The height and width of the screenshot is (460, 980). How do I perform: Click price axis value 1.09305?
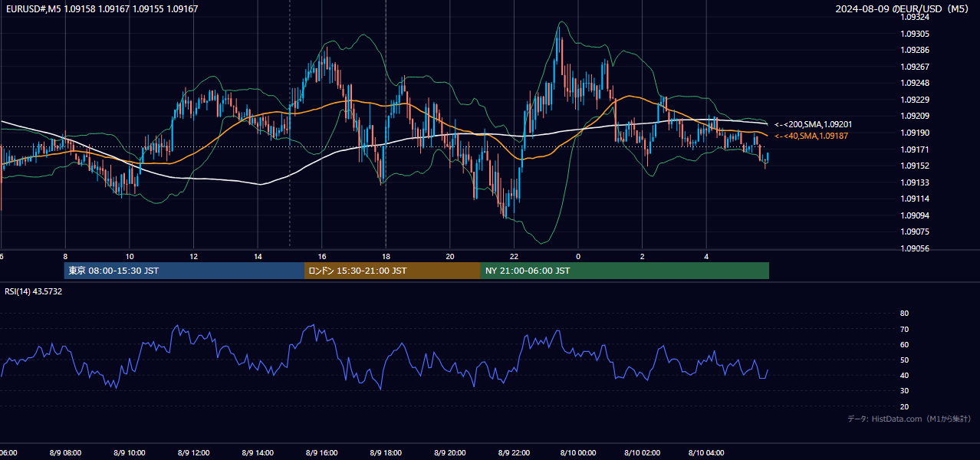[x=915, y=34]
